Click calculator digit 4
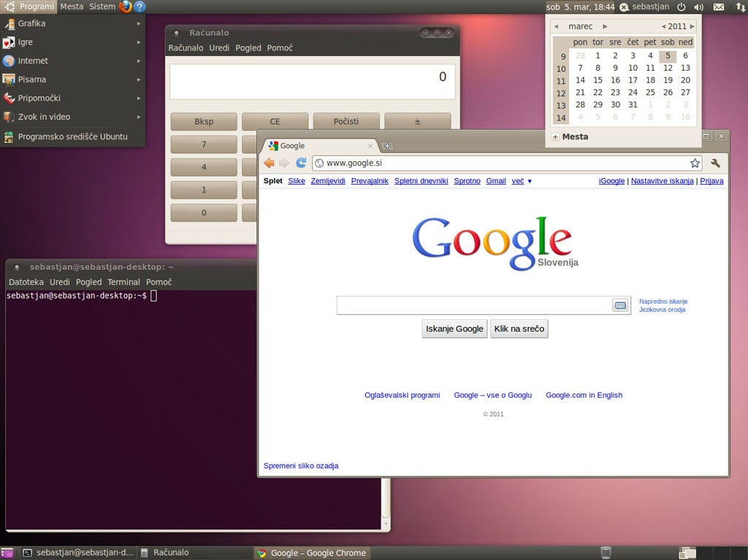This screenshot has height=560, width=748. [204, 167]
